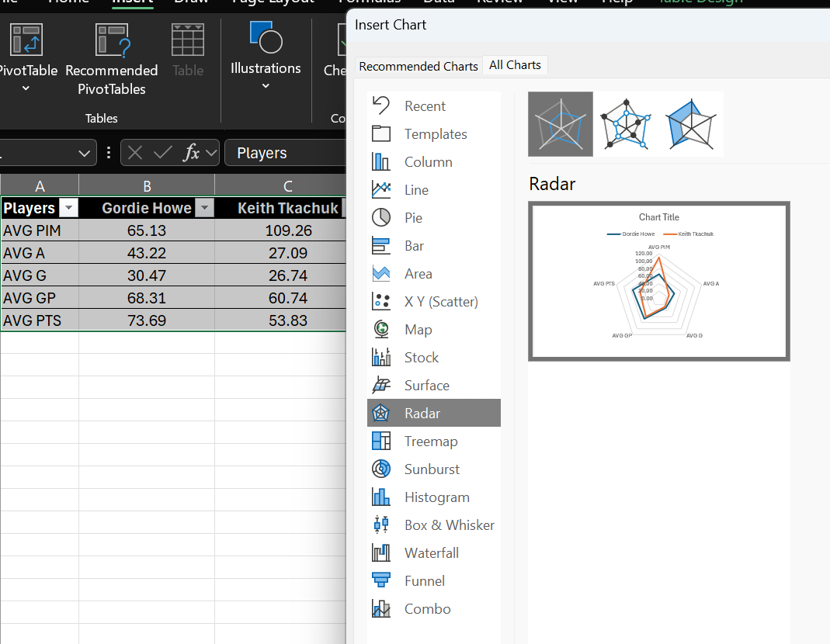Select Funnel chart category
Screen dimensions: 830x644
[433, 581]
